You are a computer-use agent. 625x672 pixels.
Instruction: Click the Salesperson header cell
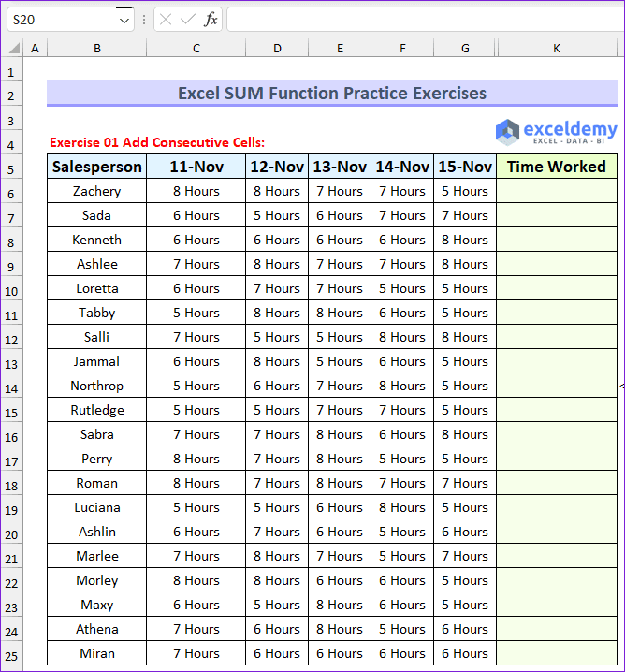point(96,167)
